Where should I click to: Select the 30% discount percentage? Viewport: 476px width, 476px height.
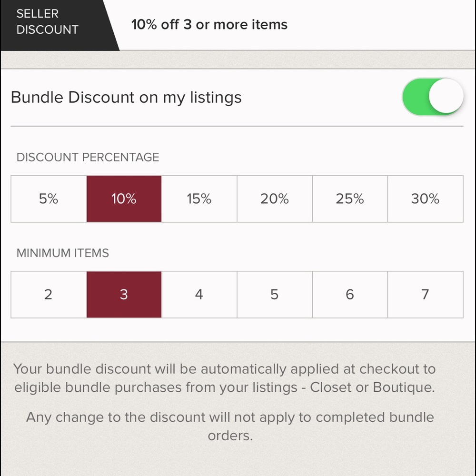pos(425,198)
